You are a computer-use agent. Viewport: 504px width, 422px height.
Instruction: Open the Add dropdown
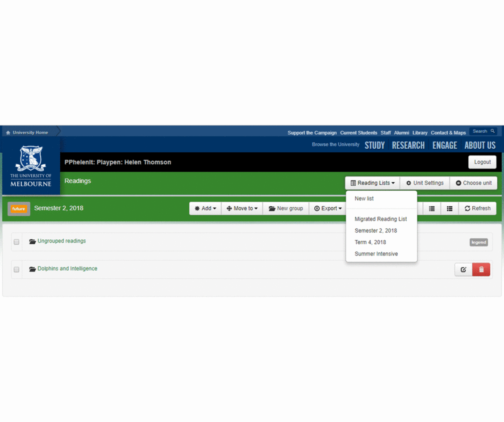(205, 209)
